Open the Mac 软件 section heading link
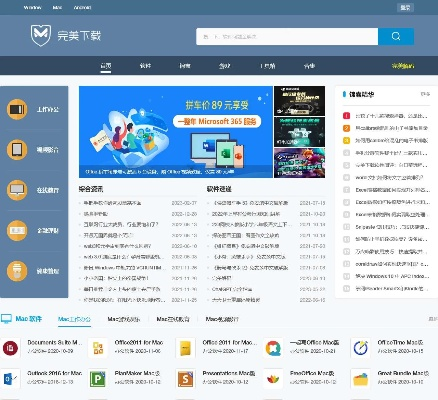The height and width of the screenshot is (400, 438). [29, 319]
